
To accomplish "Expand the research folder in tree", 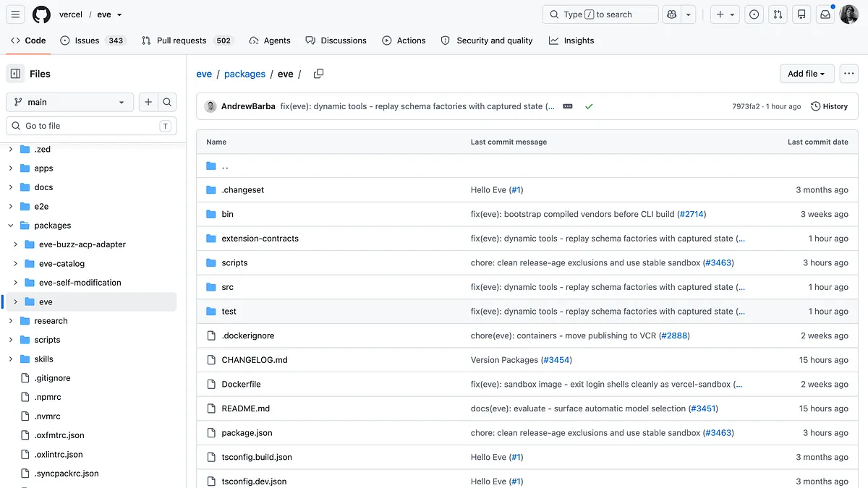I will pos(11,321).
